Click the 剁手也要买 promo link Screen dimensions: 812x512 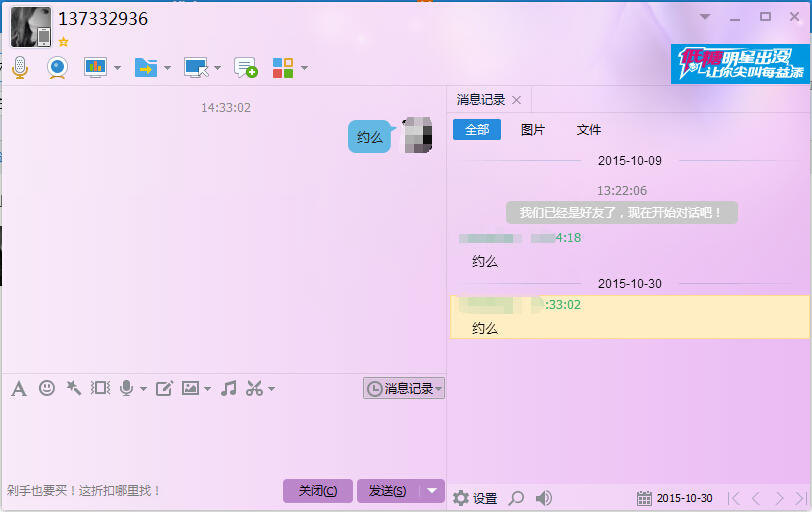coord(83,490)
